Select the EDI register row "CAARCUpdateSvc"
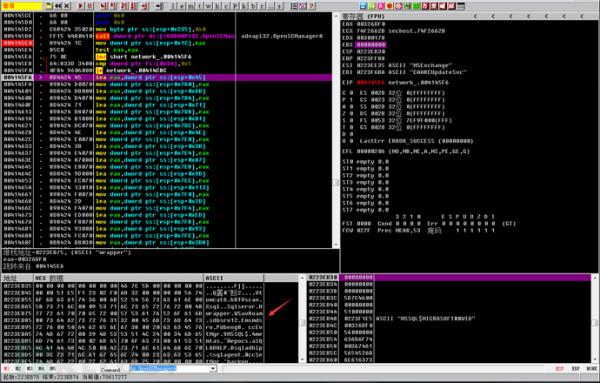Screen dimensions: 600x383 pos(404,72)
